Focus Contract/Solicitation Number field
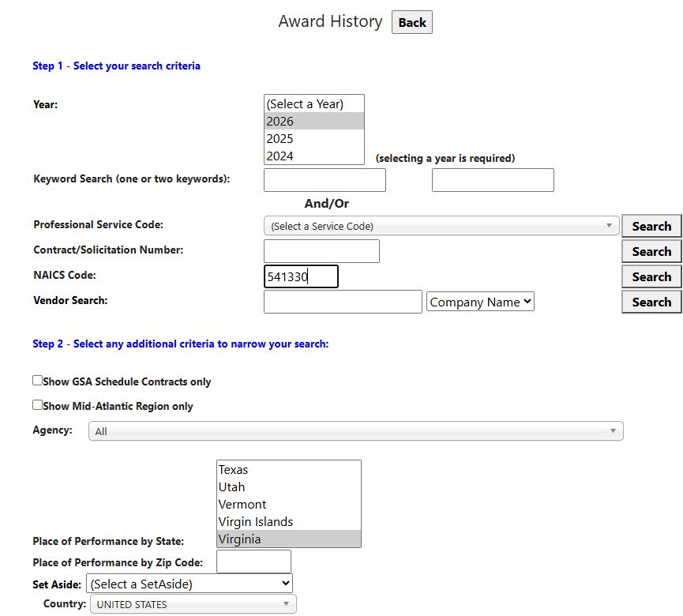The width and height of the screenshot is (683, 616). (x=321, y=251)
